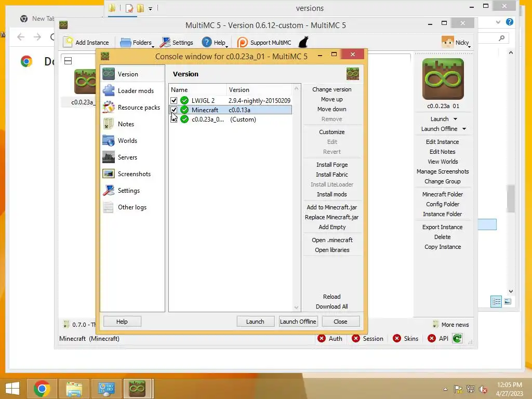Select the c0.0.23a instance in main list
This screenshot has width=532, height=399.
(83, 87)
